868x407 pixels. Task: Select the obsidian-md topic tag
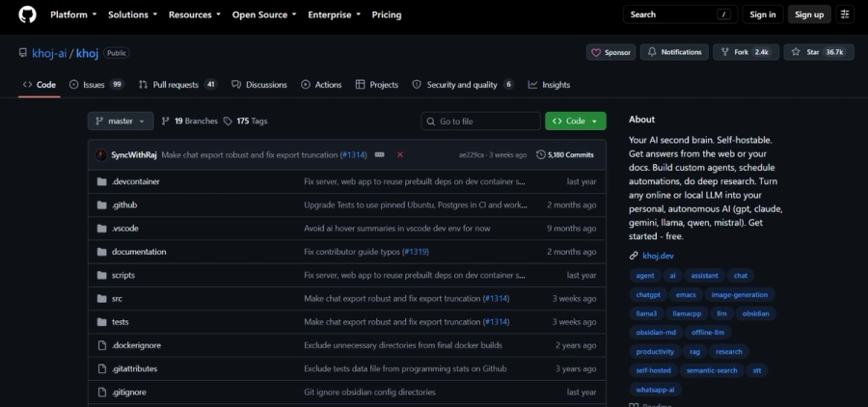click(656, 332)
